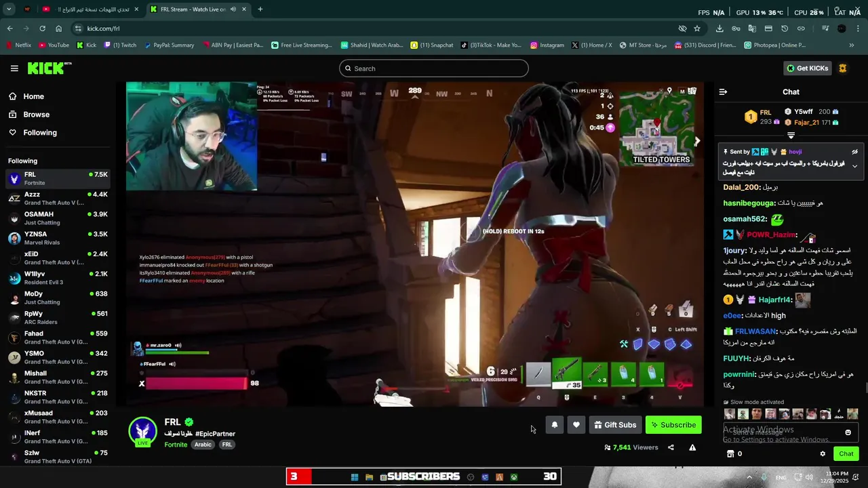The width and height of the screenshot is (868, 488).
Task: Click the Fortnite category link
Action: click(176, 445)
